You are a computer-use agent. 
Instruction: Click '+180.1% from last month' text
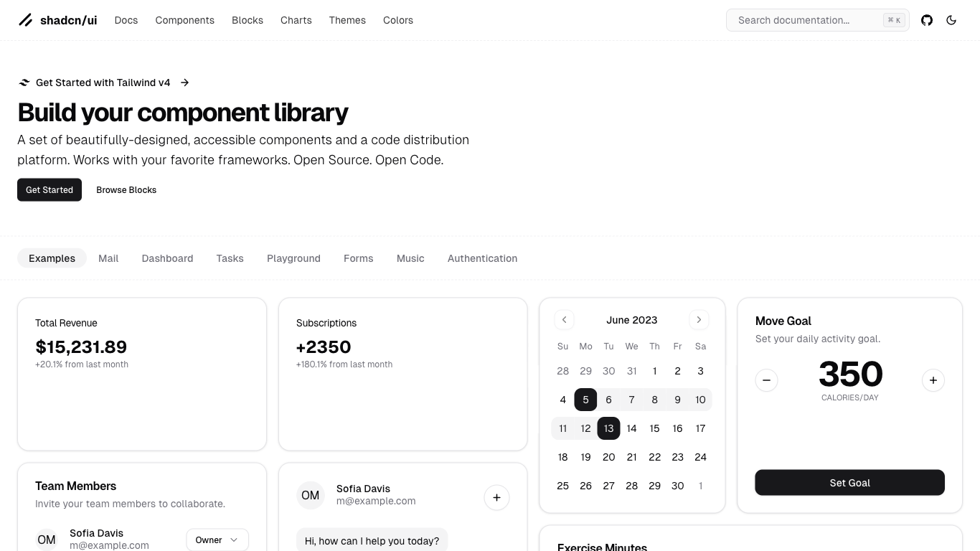pyautogui.click(x=344, y=364)
